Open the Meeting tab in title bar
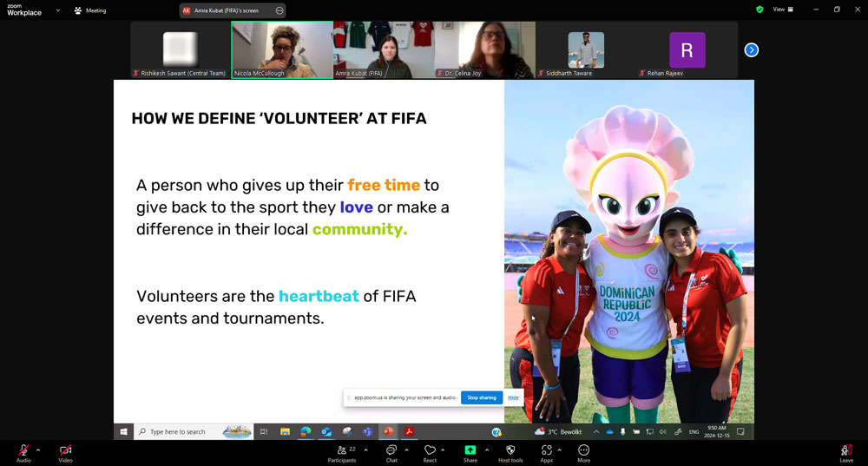This screenshot has height=466, width=868. pyautogui.click(x=90, y=10)
